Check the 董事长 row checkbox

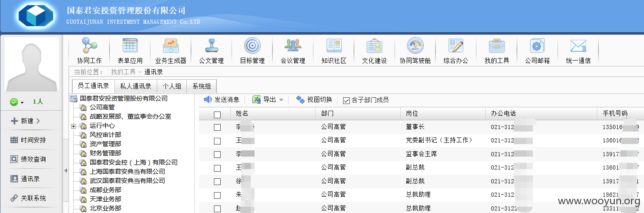pyautogui.click(x=217, y=127)
